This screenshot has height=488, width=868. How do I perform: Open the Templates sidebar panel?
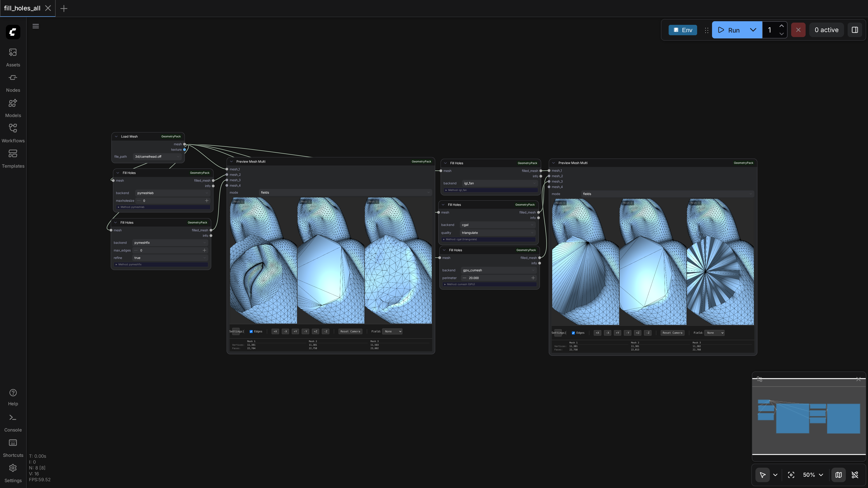[13, 159]
